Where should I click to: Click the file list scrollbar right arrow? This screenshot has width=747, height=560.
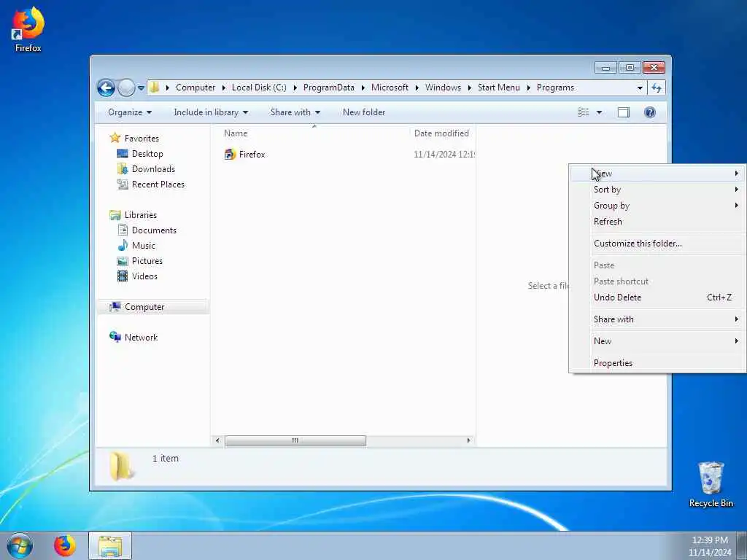469,440
